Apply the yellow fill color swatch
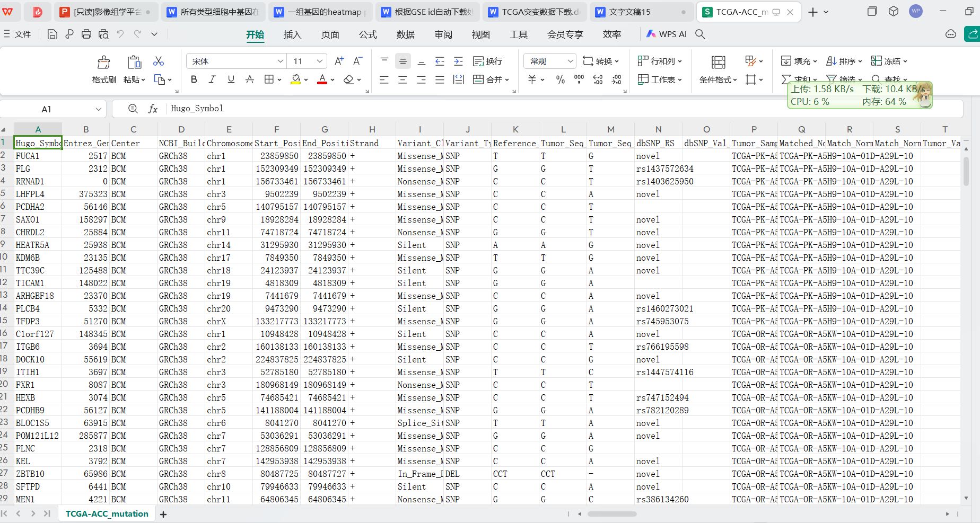Image resolution: width=980 pixels, height=523 pixels. pyautogui.click(x=296, y=79)
